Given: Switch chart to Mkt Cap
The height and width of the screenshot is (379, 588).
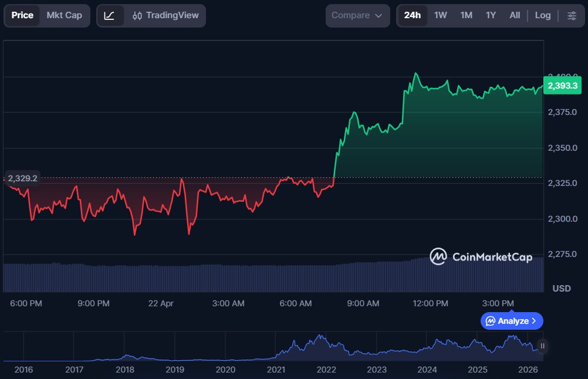Looking at the screenshot, I should [65, 15].
